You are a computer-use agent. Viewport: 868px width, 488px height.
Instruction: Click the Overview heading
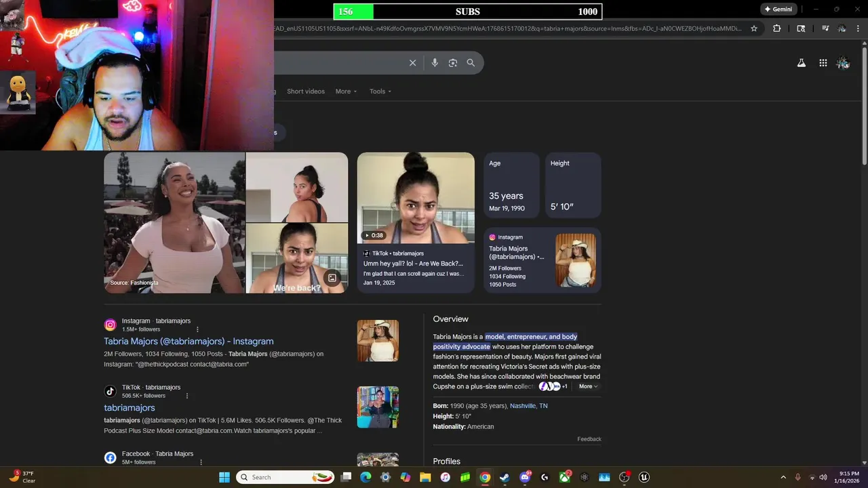click(x=451, y=319)
